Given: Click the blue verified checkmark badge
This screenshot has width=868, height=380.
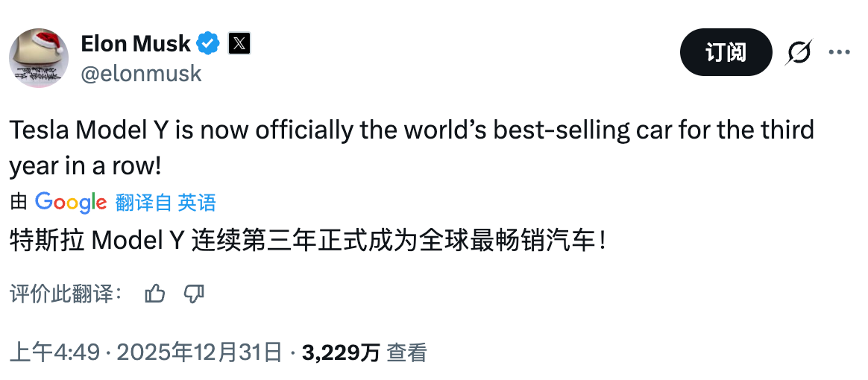Looking at the screenshot, I should pyautogui.click(x=208, y=44).
